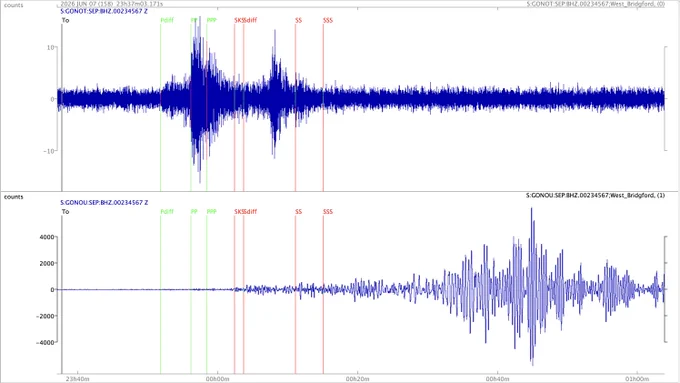Viewport: 680px width, 383px height.
Task: Click the PP phase label on the GONOU trace
Action: pyautogui.click(x=194, y=212)
